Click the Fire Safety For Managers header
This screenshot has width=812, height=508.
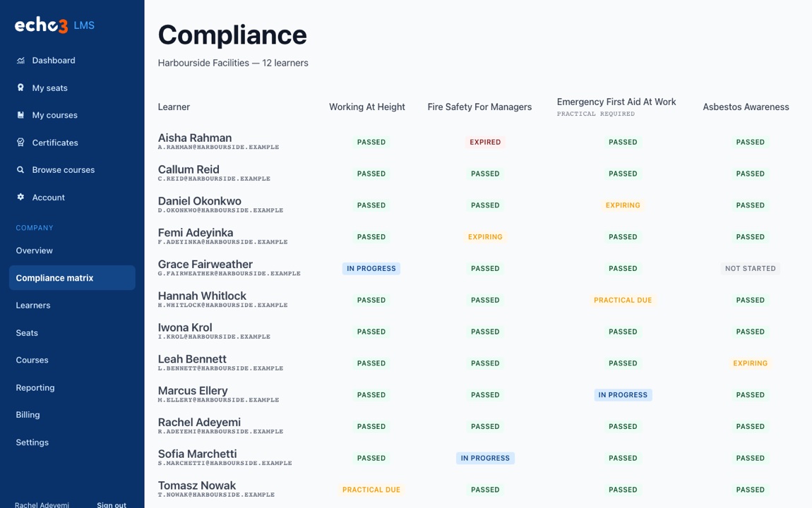click(x=479, y=107)
